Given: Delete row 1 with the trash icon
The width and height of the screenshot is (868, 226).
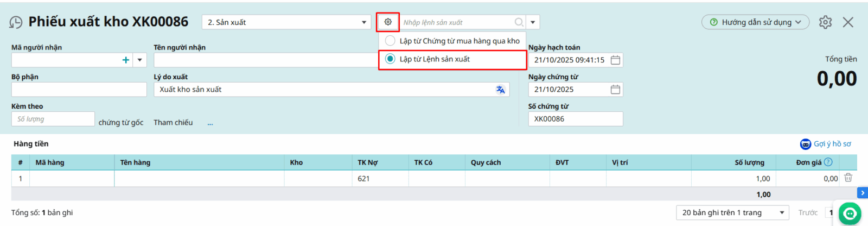Looking at the screenshot, I should (x=848, y=178).
